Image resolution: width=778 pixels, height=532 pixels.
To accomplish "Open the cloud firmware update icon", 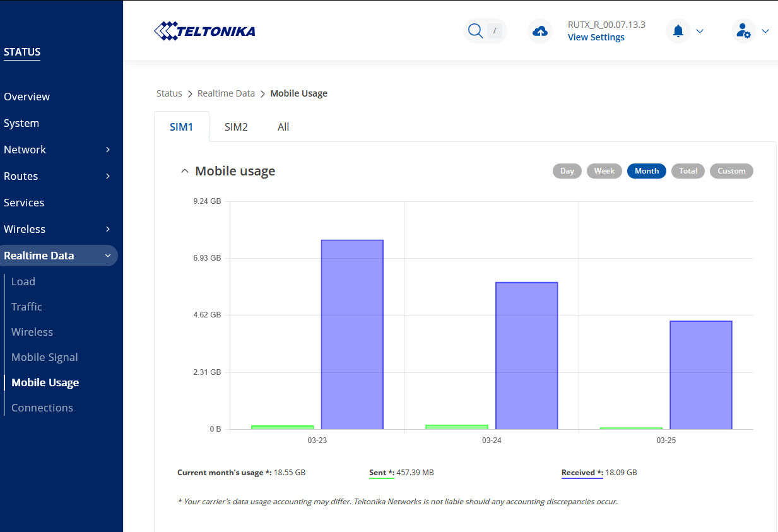I will coord(540,31).
